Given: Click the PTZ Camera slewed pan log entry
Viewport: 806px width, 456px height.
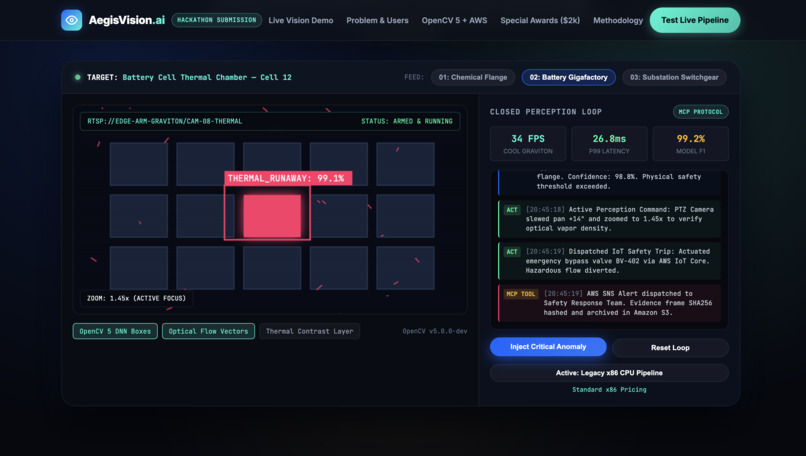Looking at the screenshot, I should [609, 219].
